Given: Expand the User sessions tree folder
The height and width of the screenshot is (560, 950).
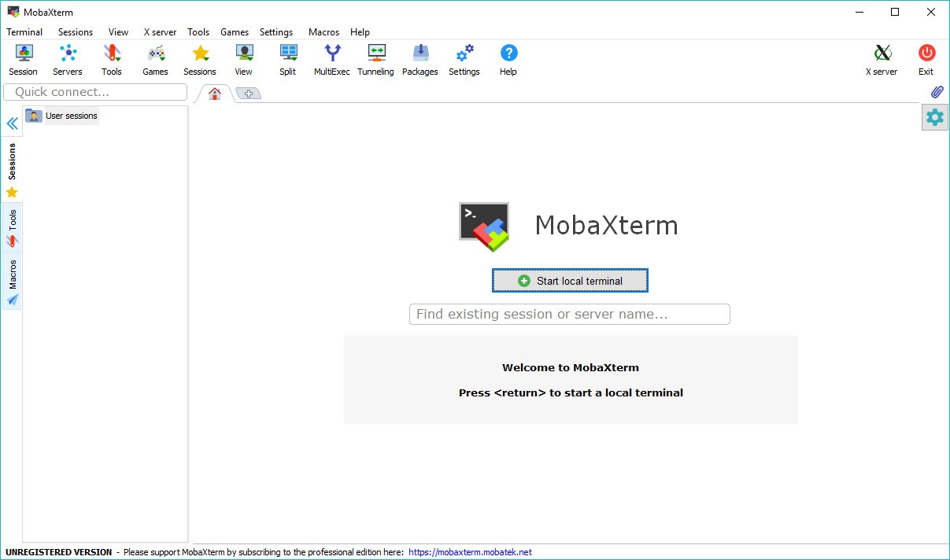Looking at the screenshot, I should (x=33, y=116).
